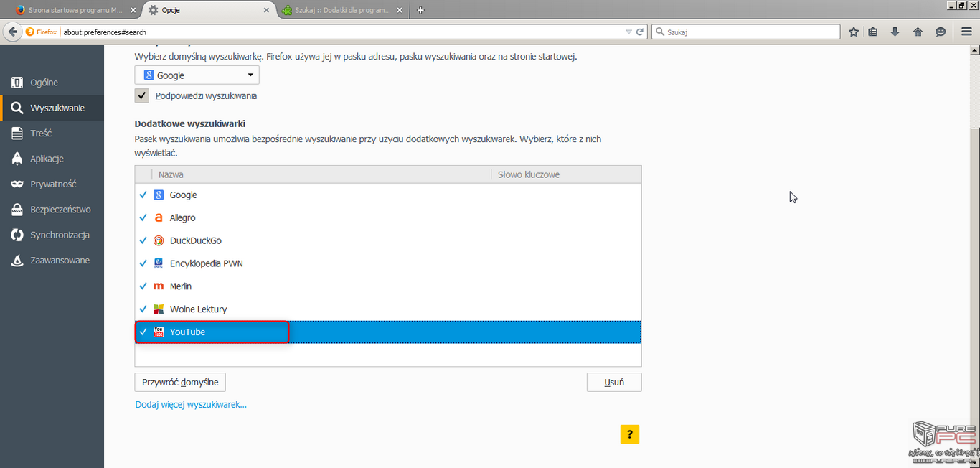Select the Opcje tab
This screenshot has height=468, width=980.
point(208,10)
